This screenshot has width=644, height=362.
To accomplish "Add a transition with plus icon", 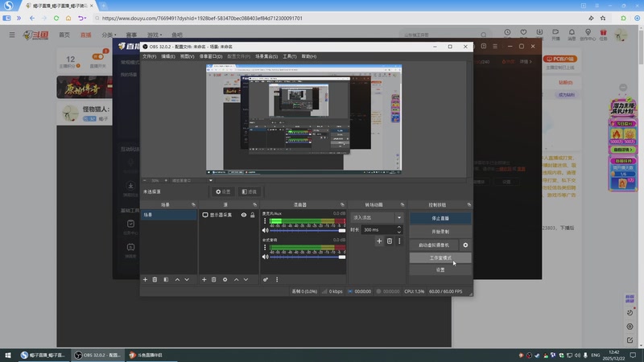I will pyautogui.click(x=379, y=241).
